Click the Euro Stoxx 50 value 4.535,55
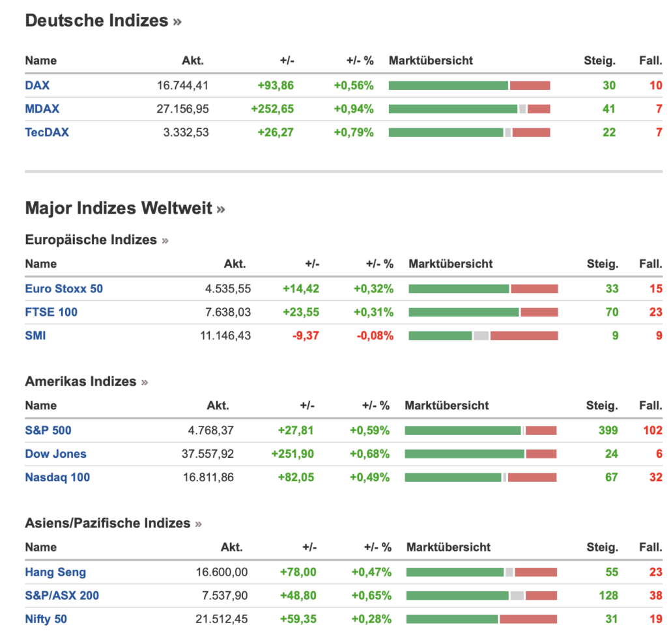Screen dimensions: 671x644 (228, 289)
